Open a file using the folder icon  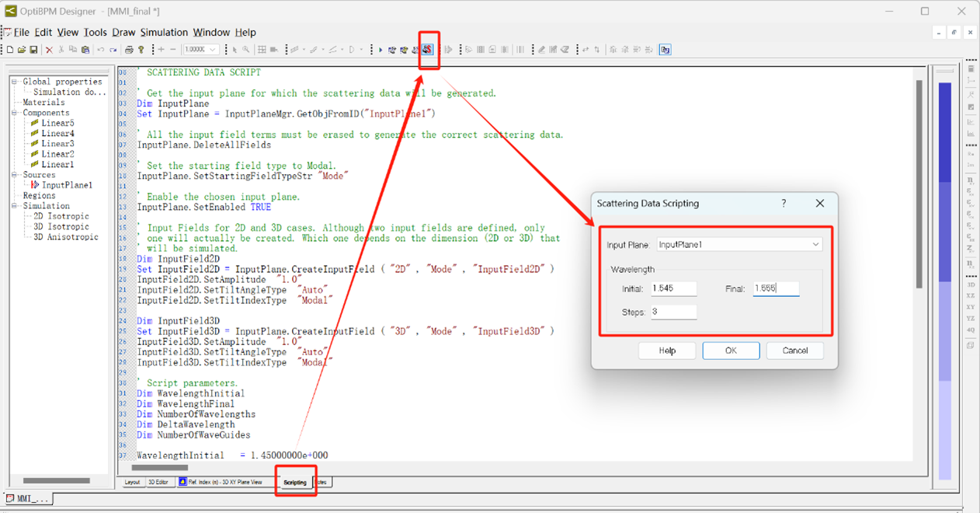pos(22,50)
